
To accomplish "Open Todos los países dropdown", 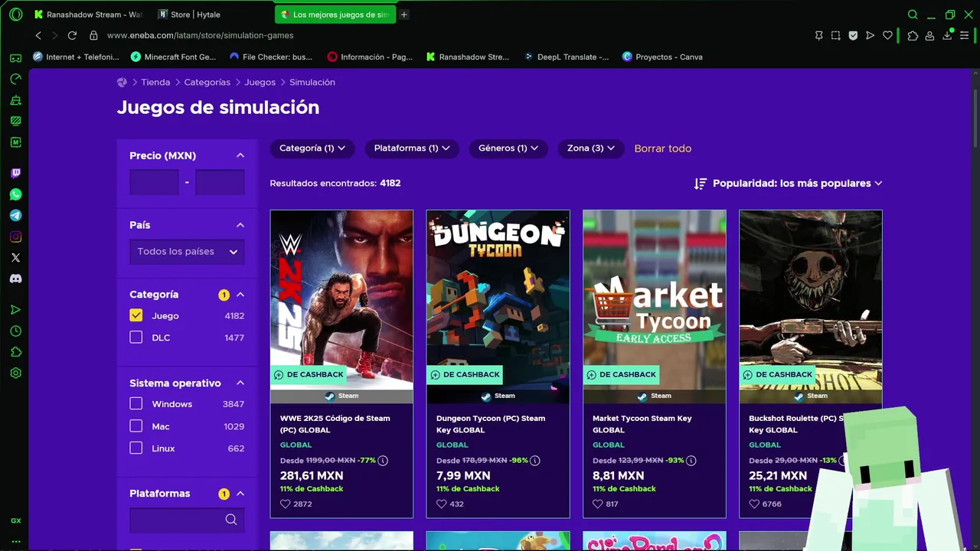I will 187,252.
